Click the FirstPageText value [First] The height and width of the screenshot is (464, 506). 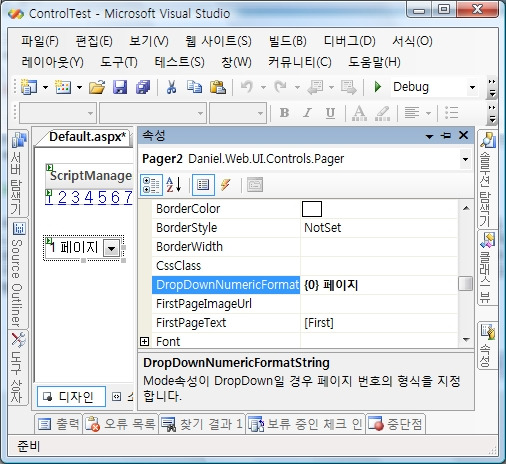pyautogui.click(x=319, y=323)
